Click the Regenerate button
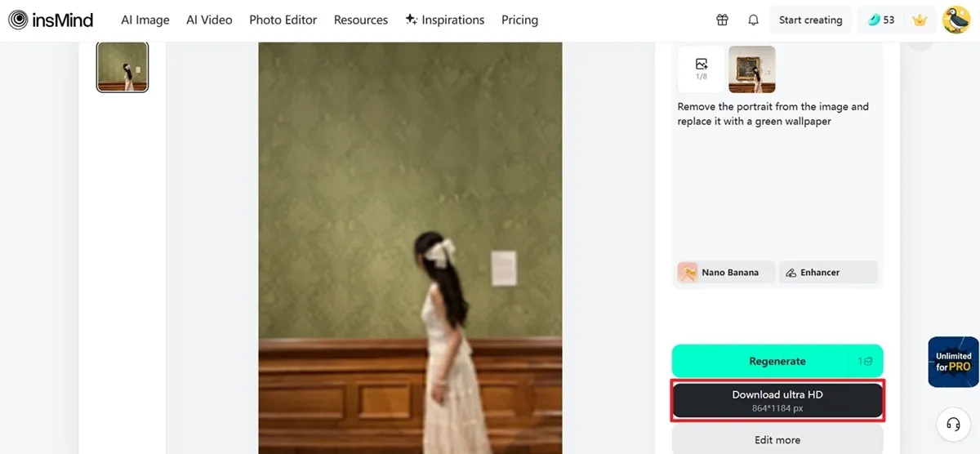This screenshot has height=454, width=980. (777, 361)
